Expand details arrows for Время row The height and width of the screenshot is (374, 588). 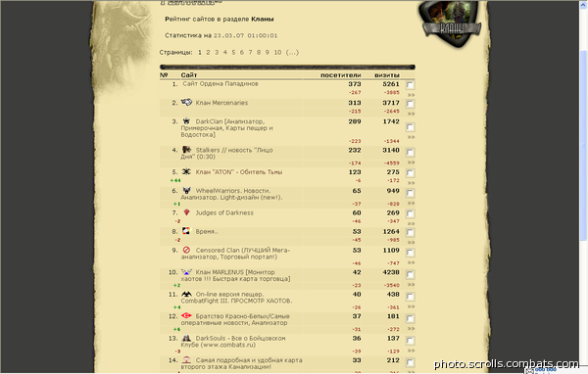(x=411, y=243)
